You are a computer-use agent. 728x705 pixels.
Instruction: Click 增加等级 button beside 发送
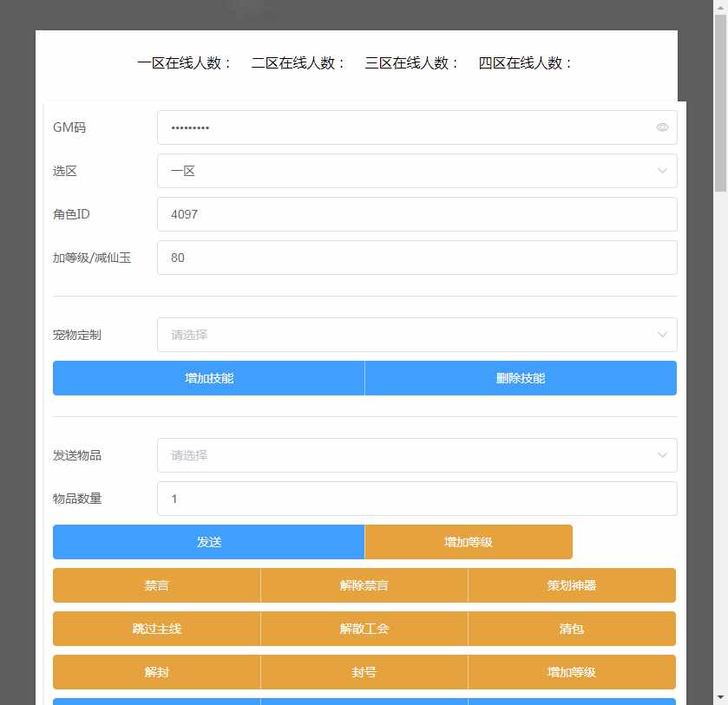pyautogui.click(x=469, y=542)
